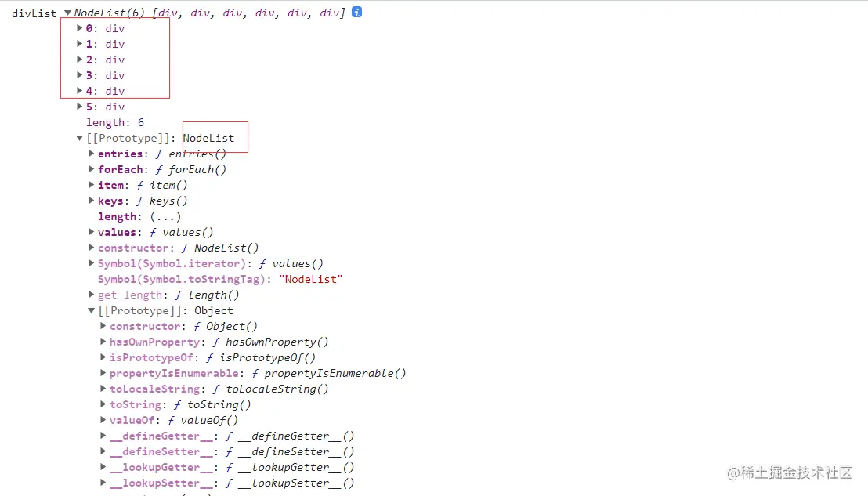Click the f __defineSetter__() function value
The image size is (868, 496).
pyautogui.click(x=290, y=451)
